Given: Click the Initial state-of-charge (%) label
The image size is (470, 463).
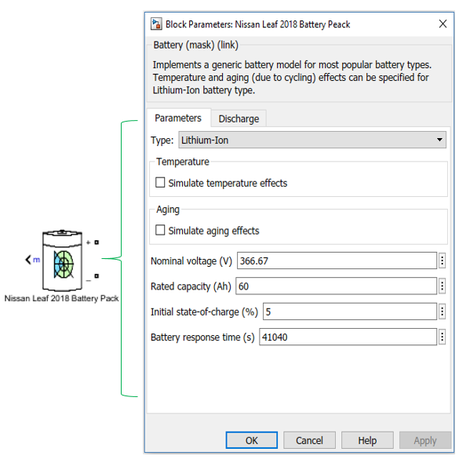Looking at the screenshot, I should [204, 312].
